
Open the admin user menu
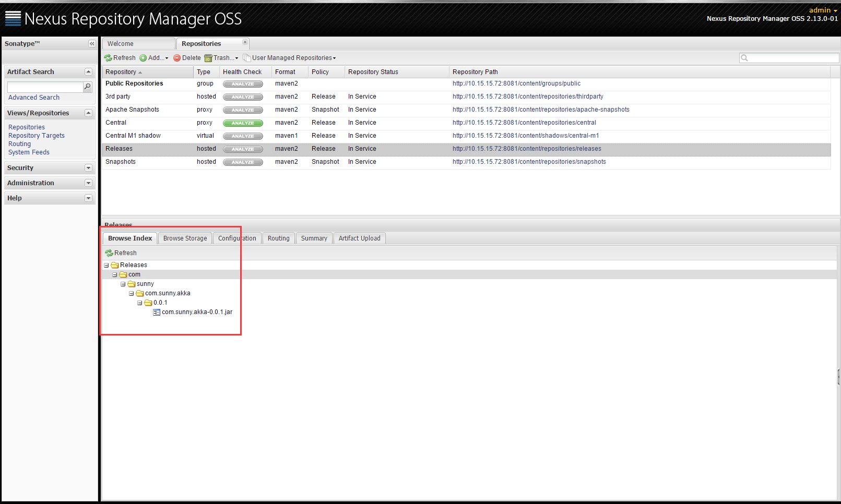coord(823,10)
